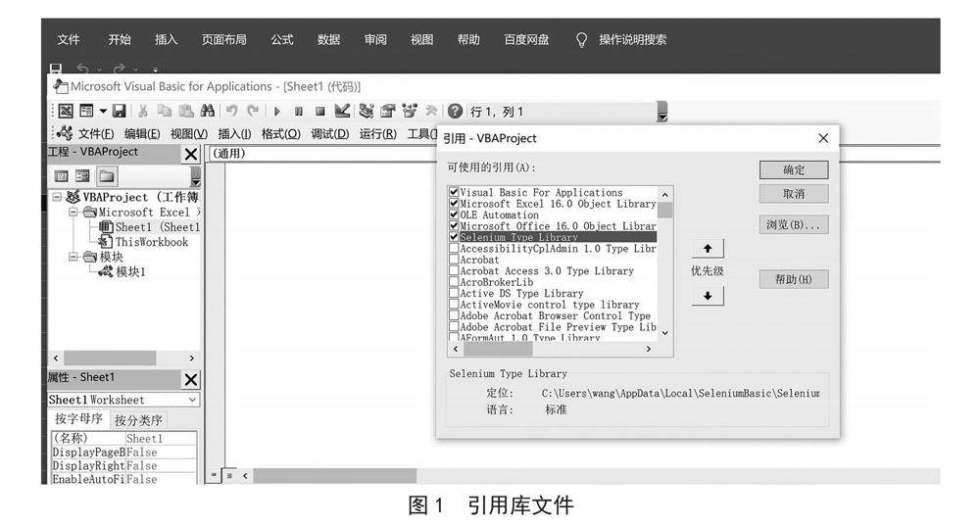This screenshot has height=526, width=980.
Task: Collapse the VBAProject root tree node
Action: click(57, 197)
